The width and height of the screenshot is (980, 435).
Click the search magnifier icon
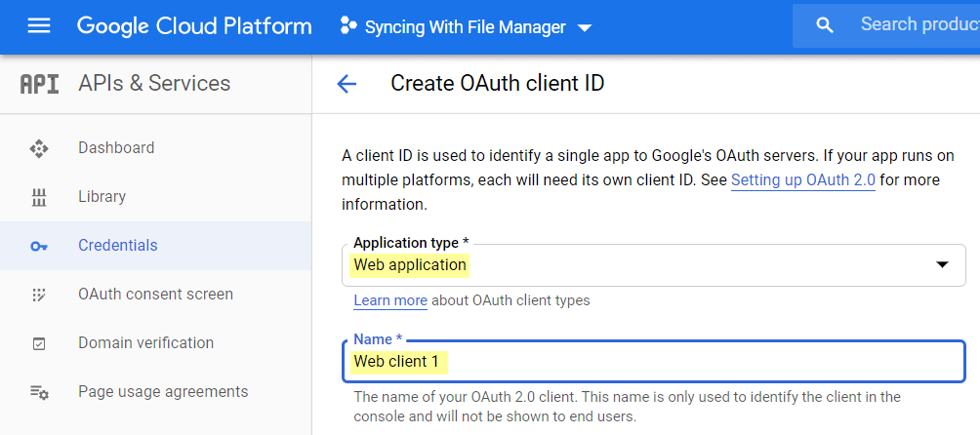[825, 26]
